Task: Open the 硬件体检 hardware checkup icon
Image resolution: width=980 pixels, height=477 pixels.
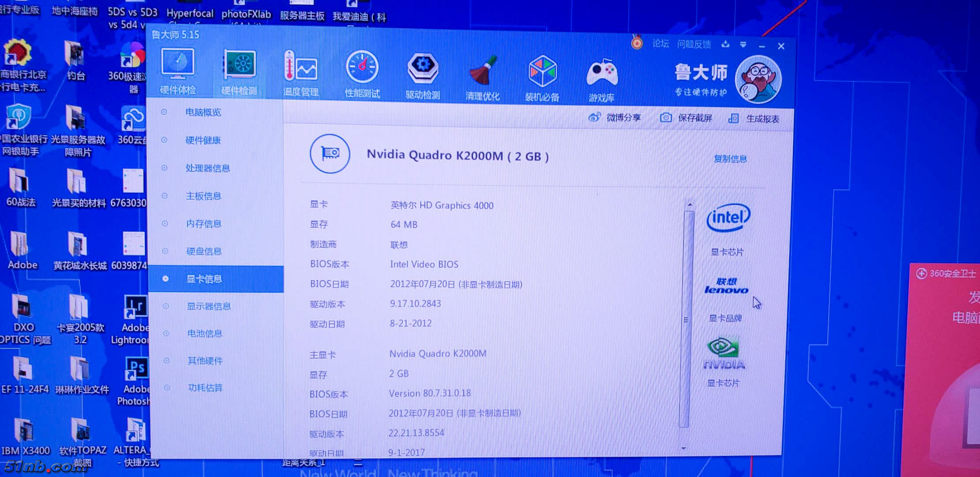Action: (x=178, y=64)
